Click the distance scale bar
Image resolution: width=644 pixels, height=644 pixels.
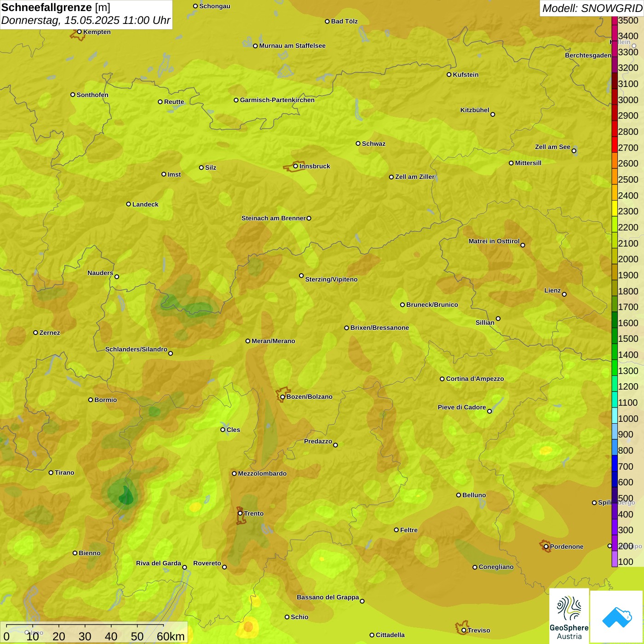[85, 627]
